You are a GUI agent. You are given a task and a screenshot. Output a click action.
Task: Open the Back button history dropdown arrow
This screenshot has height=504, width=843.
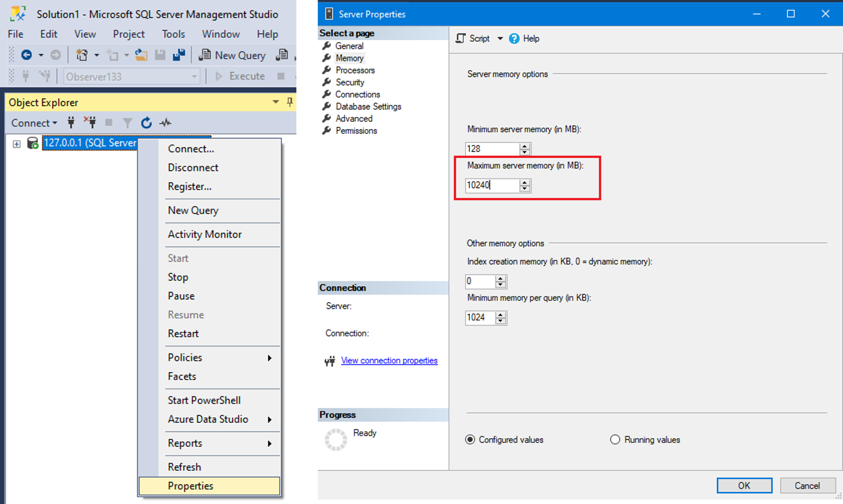pyautogui.click(x=41, y=55)
